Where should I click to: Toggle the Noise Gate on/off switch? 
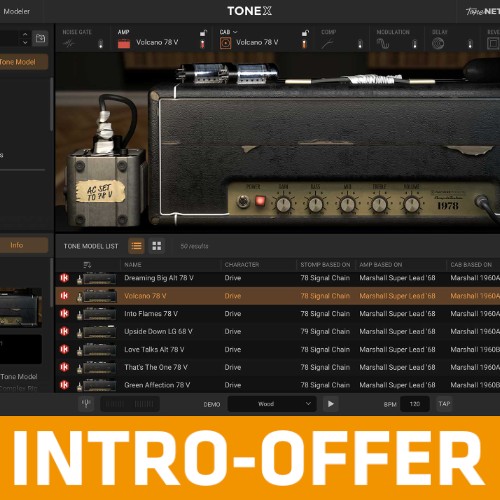[x=101, y=44]
